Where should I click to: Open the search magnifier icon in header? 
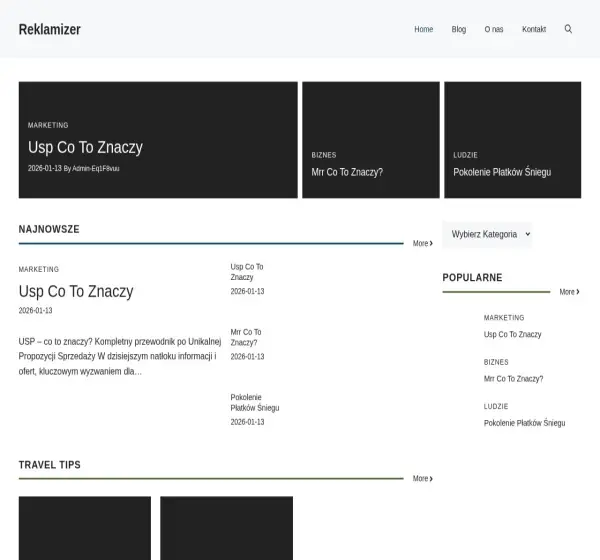568,29
